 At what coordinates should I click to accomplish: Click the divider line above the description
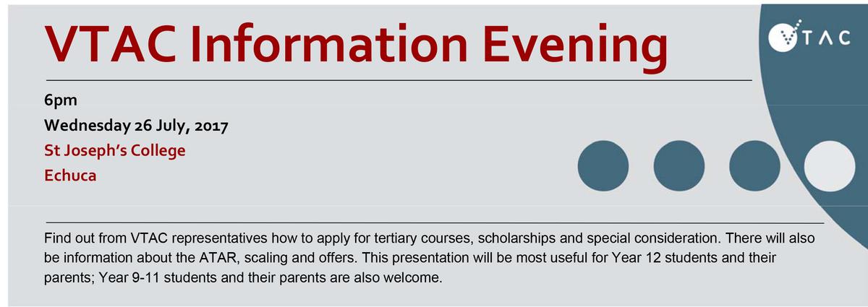[x=434, y=222]
